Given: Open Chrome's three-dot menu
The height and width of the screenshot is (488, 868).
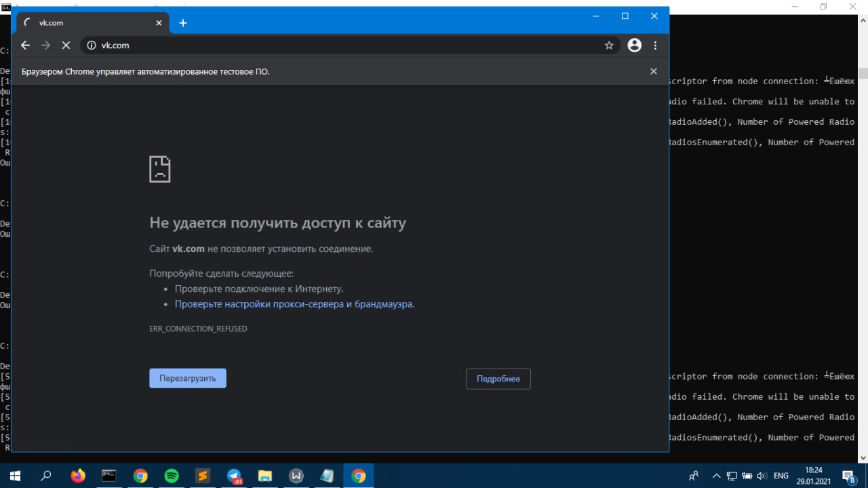Looking at the screenshot, I should pyautogui.click(x=655, y=45).
